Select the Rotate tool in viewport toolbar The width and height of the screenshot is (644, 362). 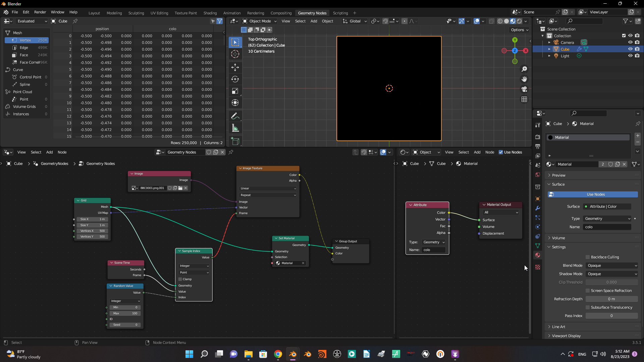point(235,79)
